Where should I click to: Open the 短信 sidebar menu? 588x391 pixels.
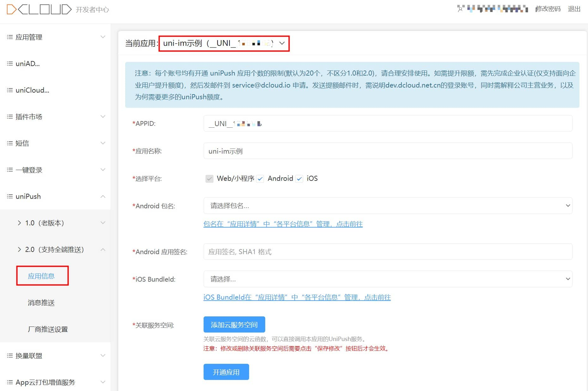(x=55, y=143)
